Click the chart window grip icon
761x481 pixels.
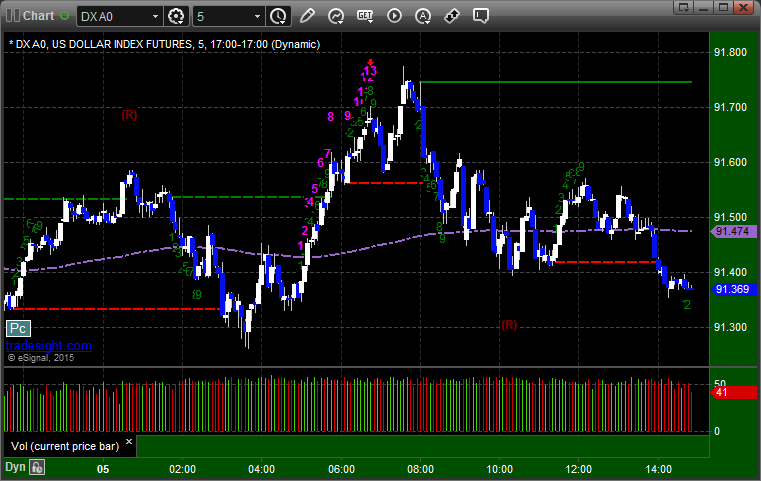coord(13,16)
